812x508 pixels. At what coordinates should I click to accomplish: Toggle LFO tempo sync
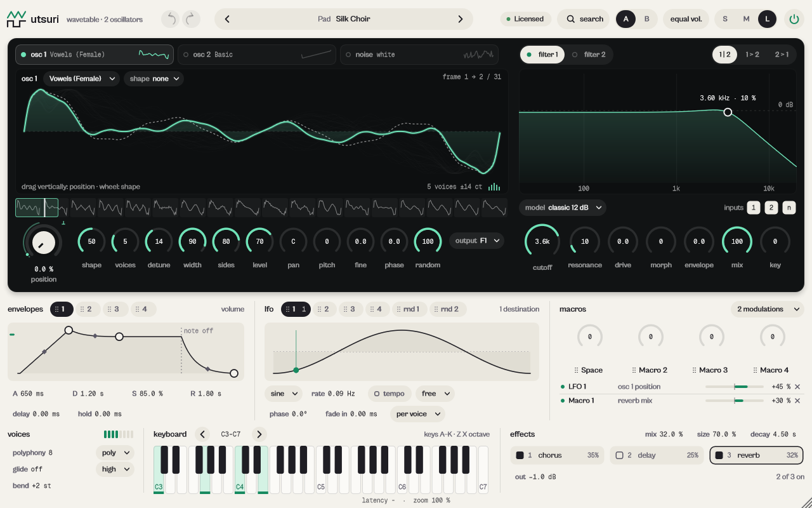(390, 394)
